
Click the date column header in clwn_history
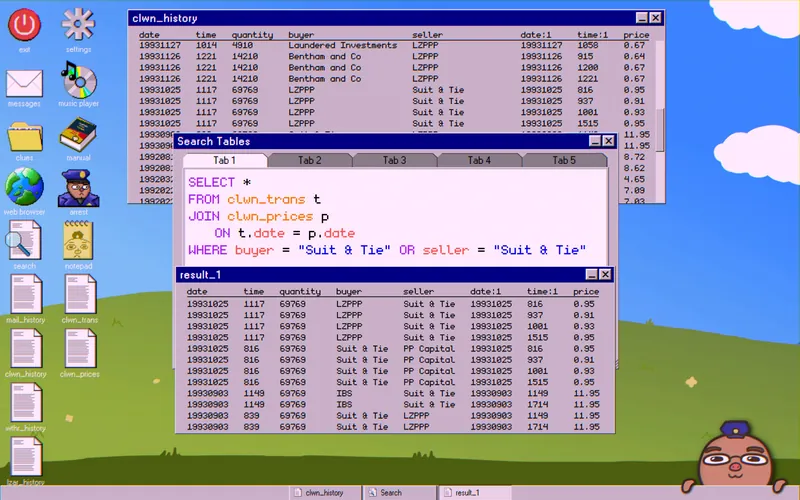tap(149, 35)
